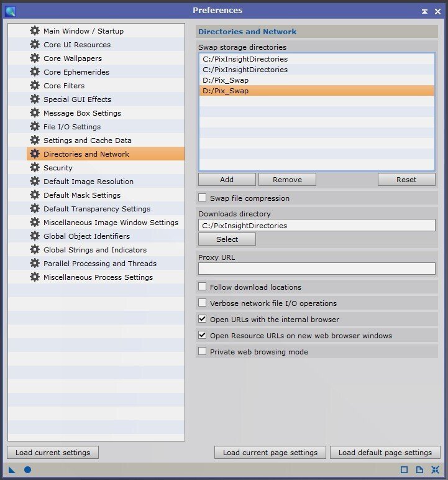
Task: Remove the selected swap directory
Action: [x=287, y=180]
